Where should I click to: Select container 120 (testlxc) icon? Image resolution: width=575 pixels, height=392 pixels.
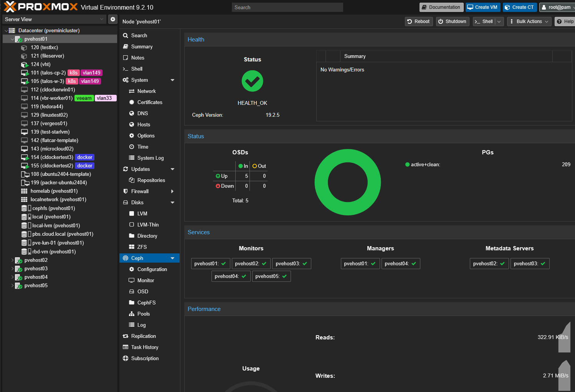click(24, 48)
